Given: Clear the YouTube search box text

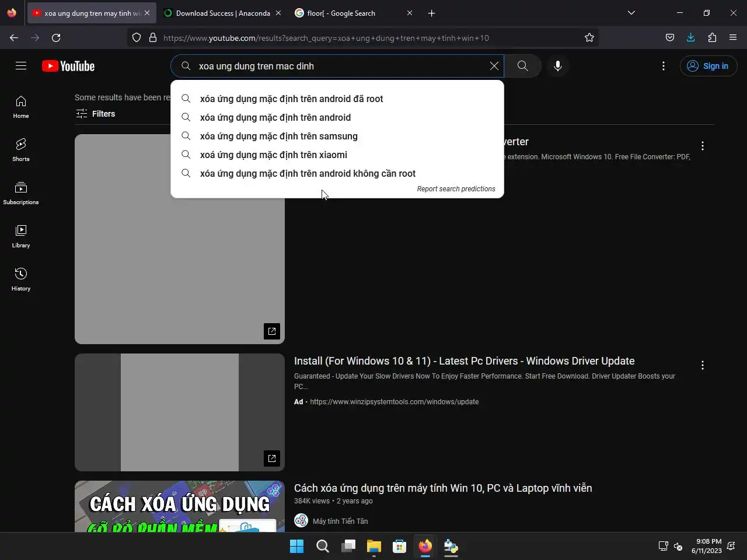Looking at the screenshot, I should click(494, 66).
